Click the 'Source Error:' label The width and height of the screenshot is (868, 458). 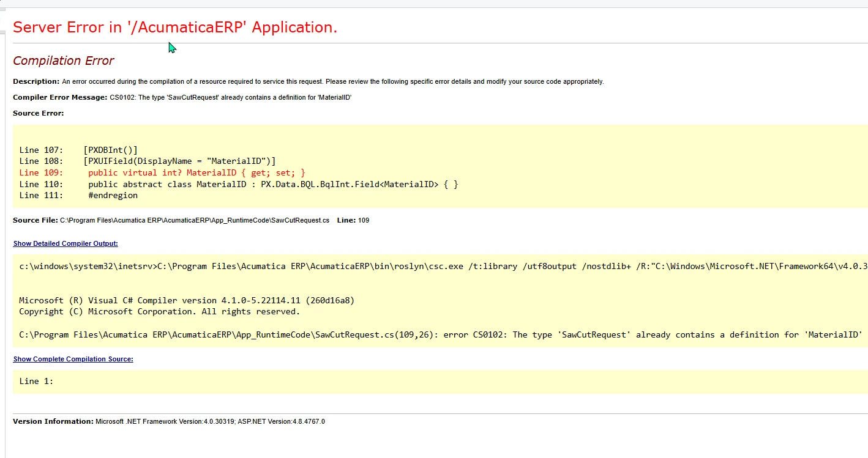[x=38, y=113]
